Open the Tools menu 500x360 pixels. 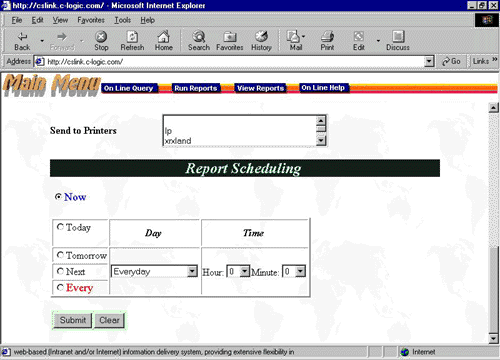pos(123,20)
